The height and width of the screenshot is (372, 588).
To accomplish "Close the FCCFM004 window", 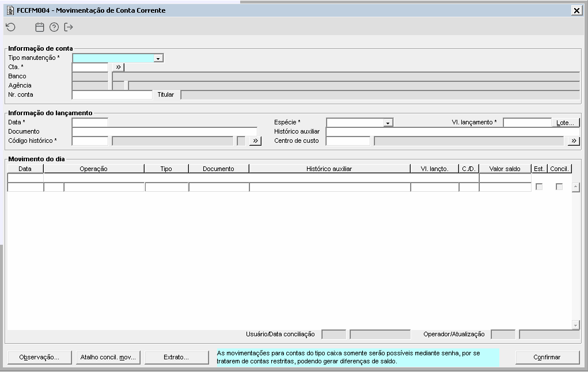I will [x=576, y=10].
